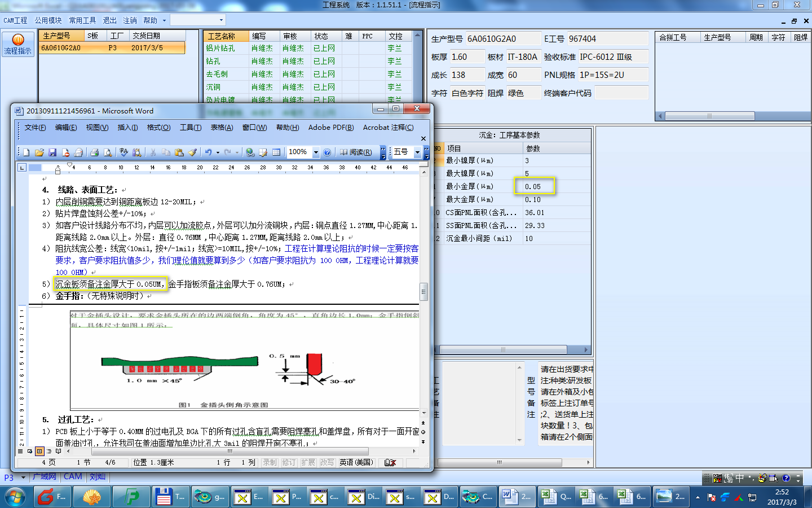Open the 文件(F) menu in Word

click(35, 128)
